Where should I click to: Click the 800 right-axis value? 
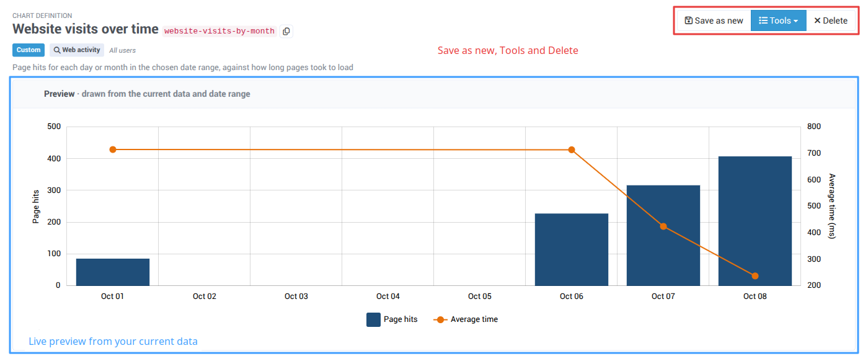point(814,127)
